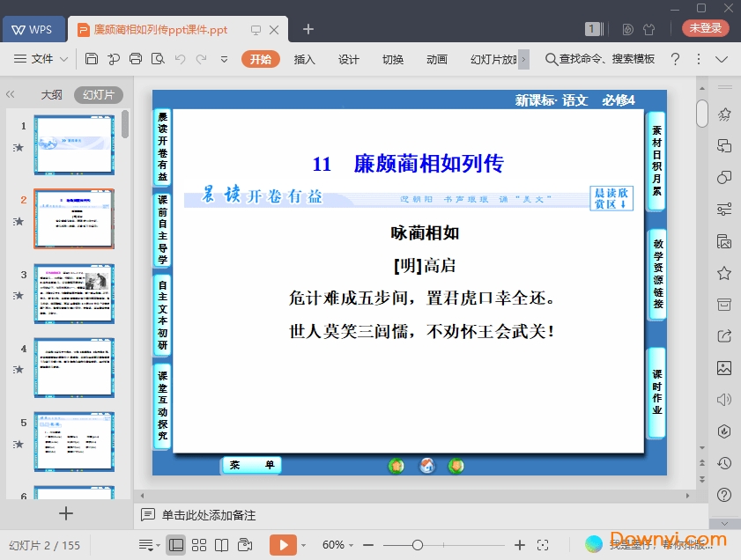Select slide 3 thumbnail in the slide panel

(x=74, y=293)
